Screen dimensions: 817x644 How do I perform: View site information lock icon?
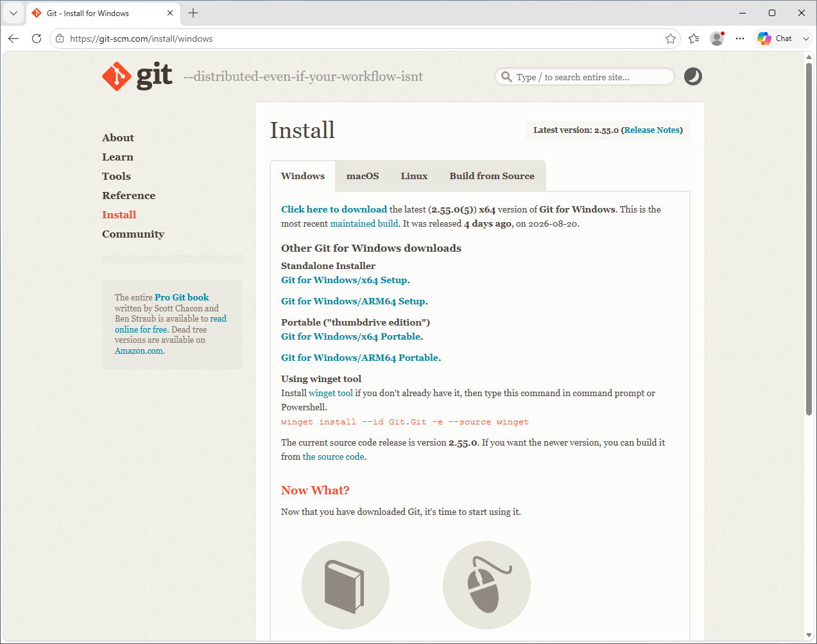pos(60,39)
